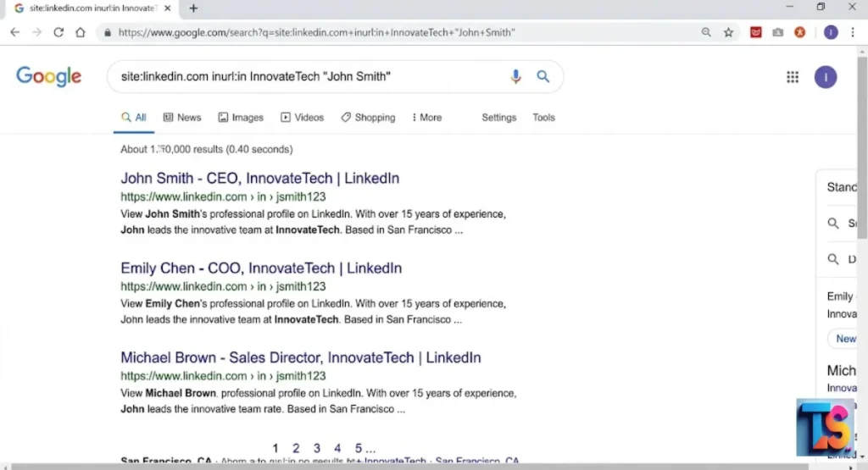
Task: Switch to the Images tab
Action: coord(241,117)
